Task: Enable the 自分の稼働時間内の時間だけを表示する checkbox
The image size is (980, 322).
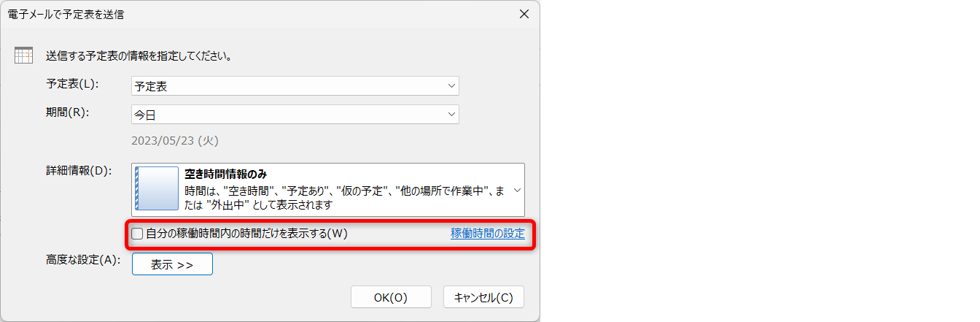Action: (137, 234)
